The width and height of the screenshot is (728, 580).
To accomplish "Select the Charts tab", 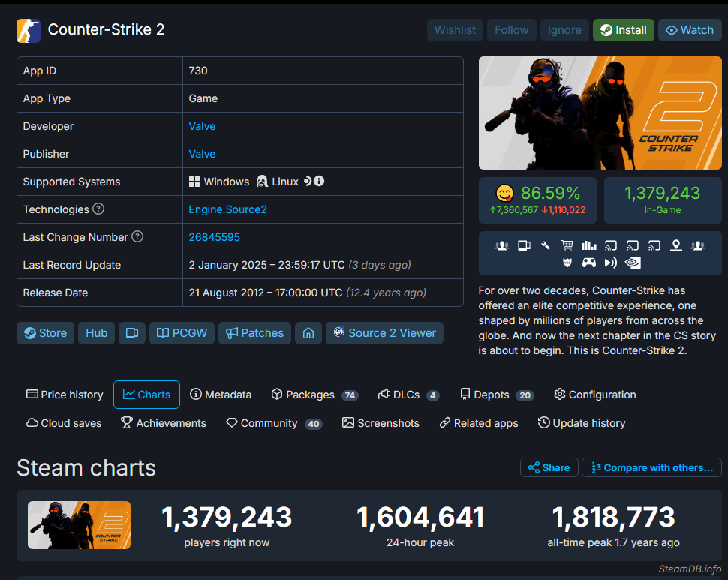I will (x=146, y=395).
